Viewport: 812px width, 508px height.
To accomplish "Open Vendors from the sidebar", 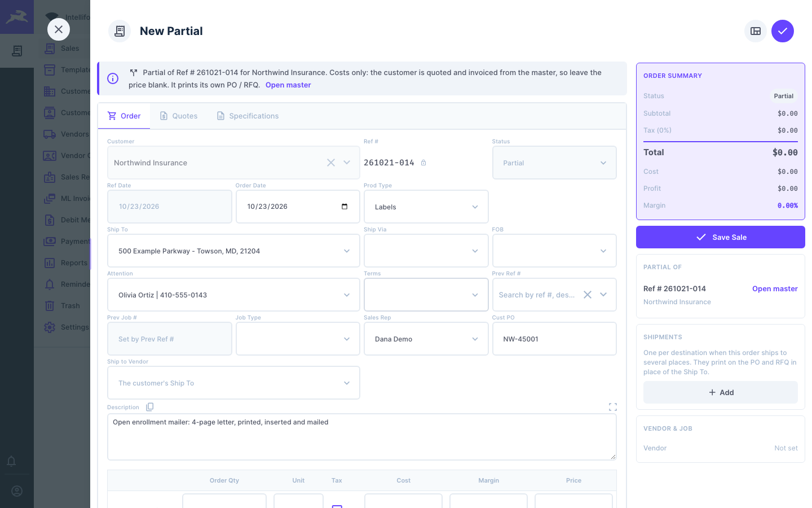I will 68,134.
